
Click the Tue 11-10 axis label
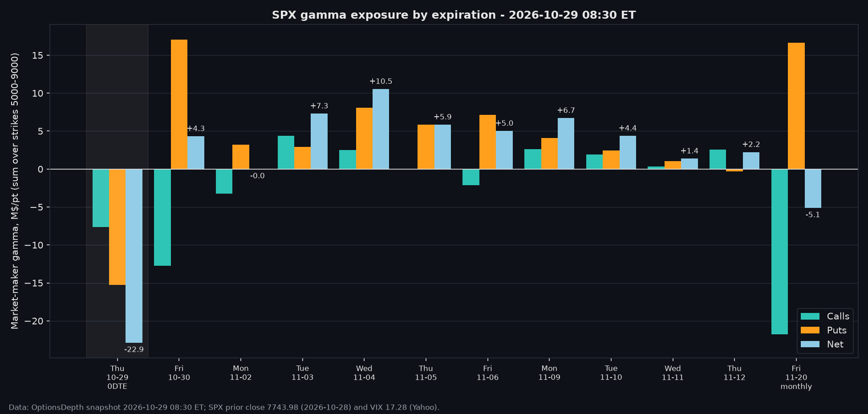tap(611, 373)
